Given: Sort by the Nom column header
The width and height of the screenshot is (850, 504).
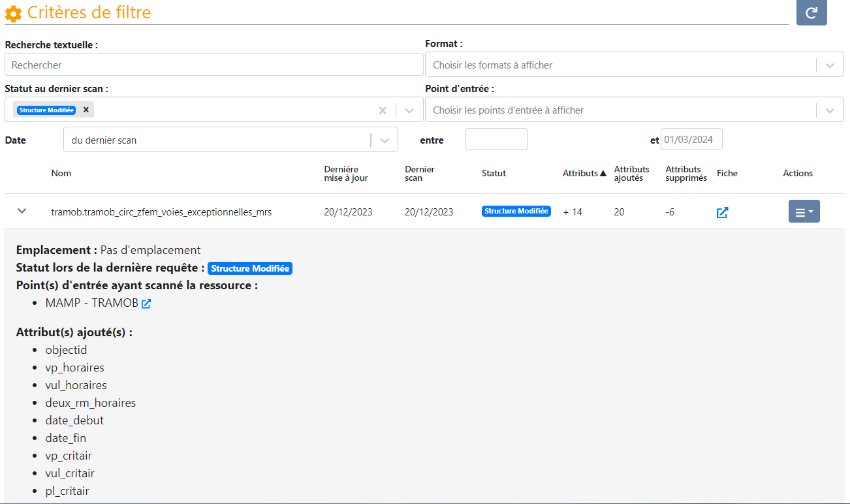Looking at the screenshot, I should coord(61,173).
